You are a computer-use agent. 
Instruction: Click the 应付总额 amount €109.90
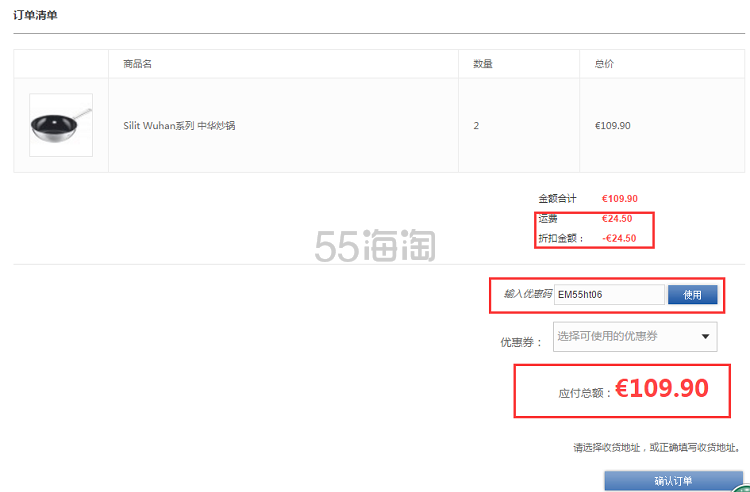(662, 388)
